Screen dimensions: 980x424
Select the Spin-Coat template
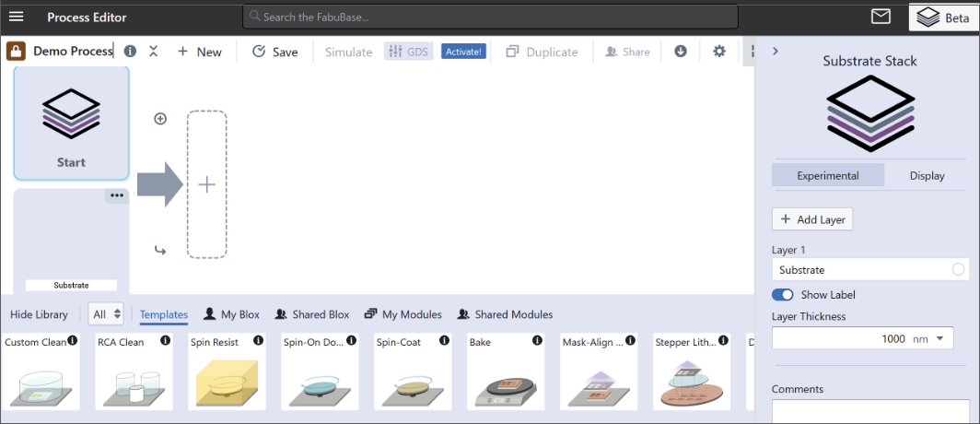pos(413,371)
